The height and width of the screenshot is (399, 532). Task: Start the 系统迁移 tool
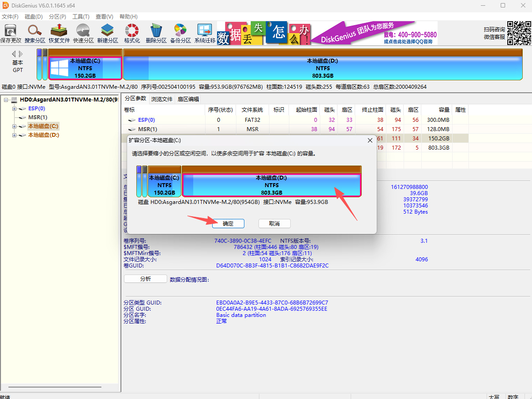click(x=205, y=33)
